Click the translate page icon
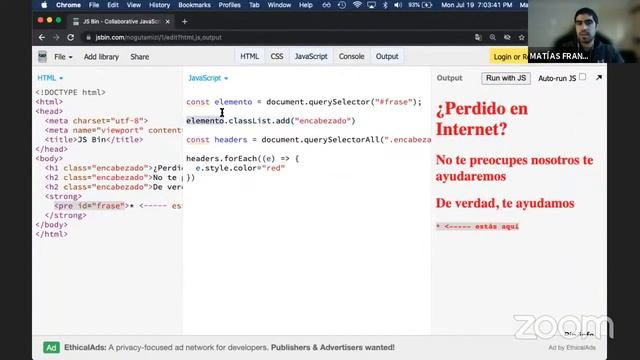Image resolution: width=640 pixels, height=360 pixels. [x=478, y=37]
